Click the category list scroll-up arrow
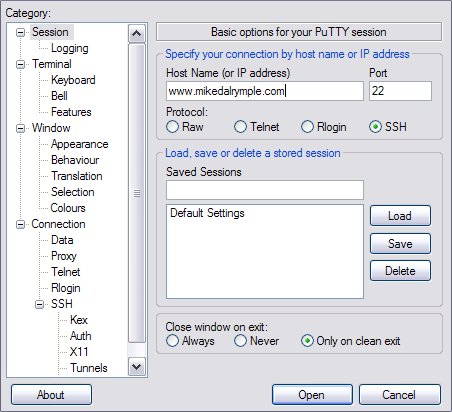The width and height of the screenshot is (452, 412). 137,33
